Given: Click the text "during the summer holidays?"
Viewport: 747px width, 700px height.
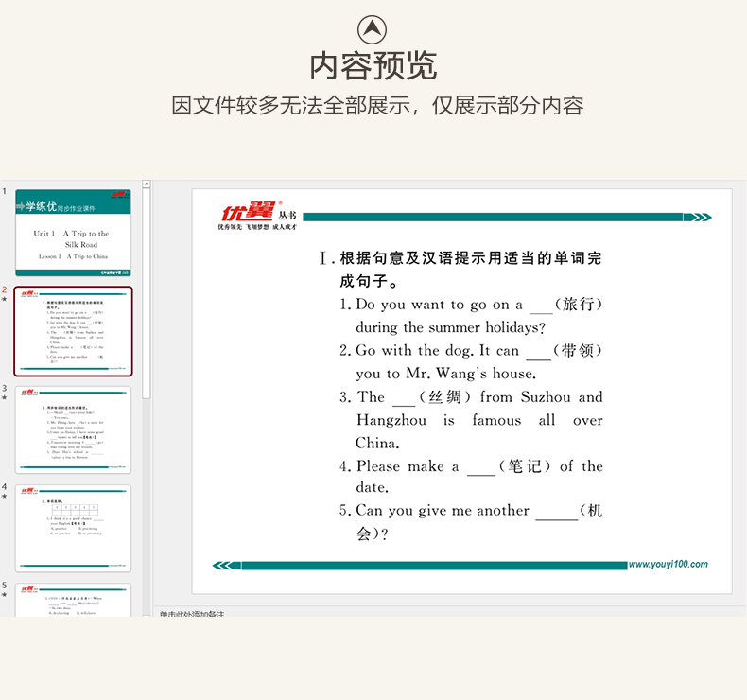Looking at the screenshot, I should pyautogui.click(x=450, y=328).
